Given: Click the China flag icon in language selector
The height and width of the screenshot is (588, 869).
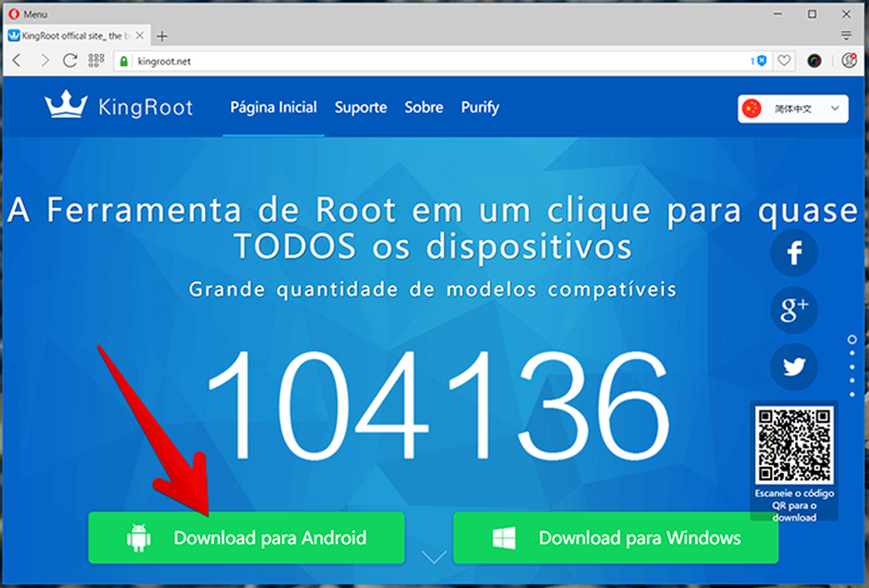Looking at the screenshot, I should 753,109.
